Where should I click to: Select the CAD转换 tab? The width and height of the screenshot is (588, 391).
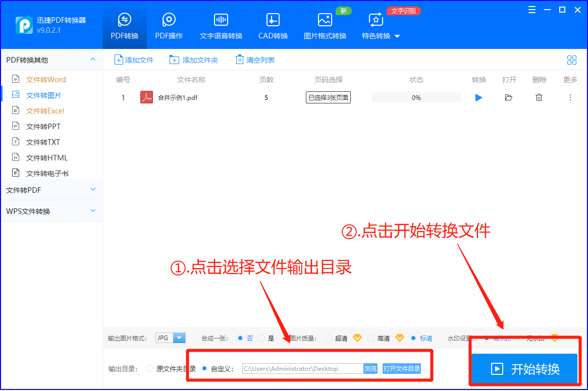point(273,26)
